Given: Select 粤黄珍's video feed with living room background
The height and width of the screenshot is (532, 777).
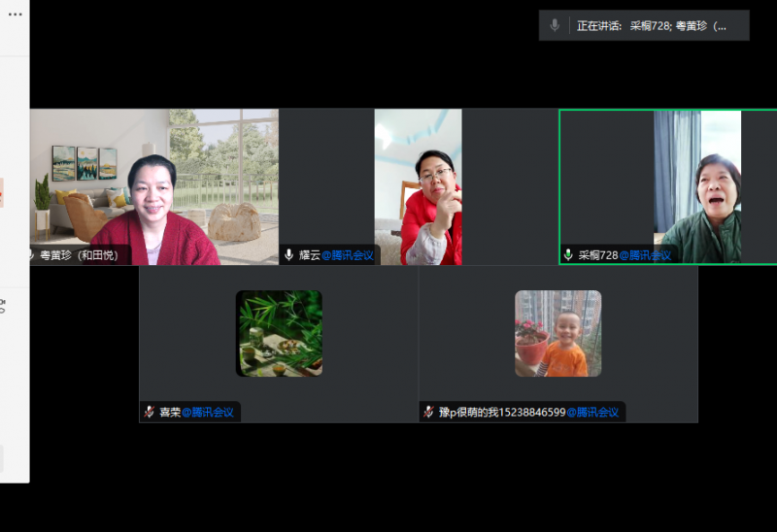Looking at the screenshot, I should (x=153, y=184).
